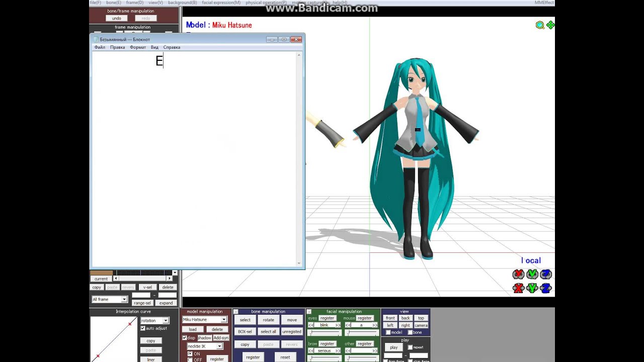This screenshot has height=362, width=644.
Task: Click next mouth expression arrow
Action: 375,325
